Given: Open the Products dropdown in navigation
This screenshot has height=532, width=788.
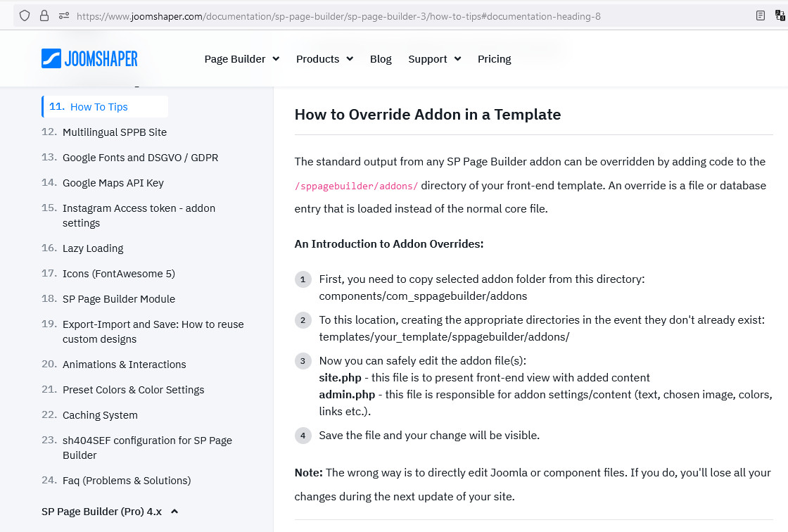Looking at the screenshot, I should coord(324,59).
